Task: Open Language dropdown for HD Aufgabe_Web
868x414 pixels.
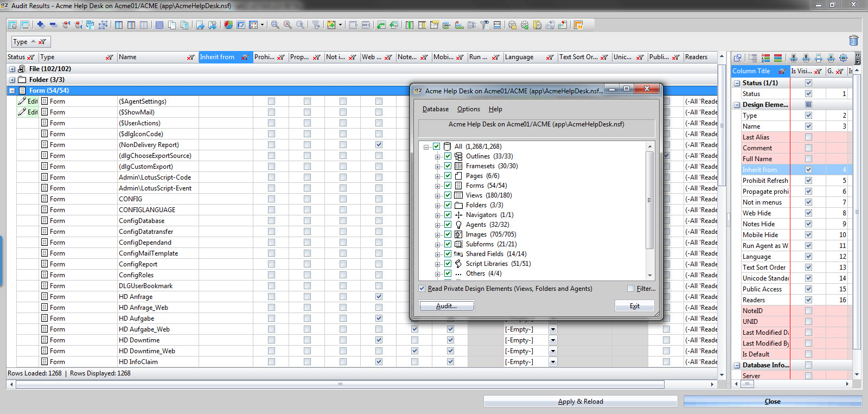Action: point(553,329)
